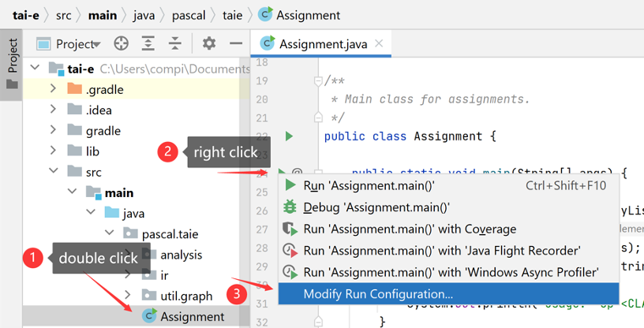
Task: Click the .idea folder icon
Action: click(x=74, y=109)
